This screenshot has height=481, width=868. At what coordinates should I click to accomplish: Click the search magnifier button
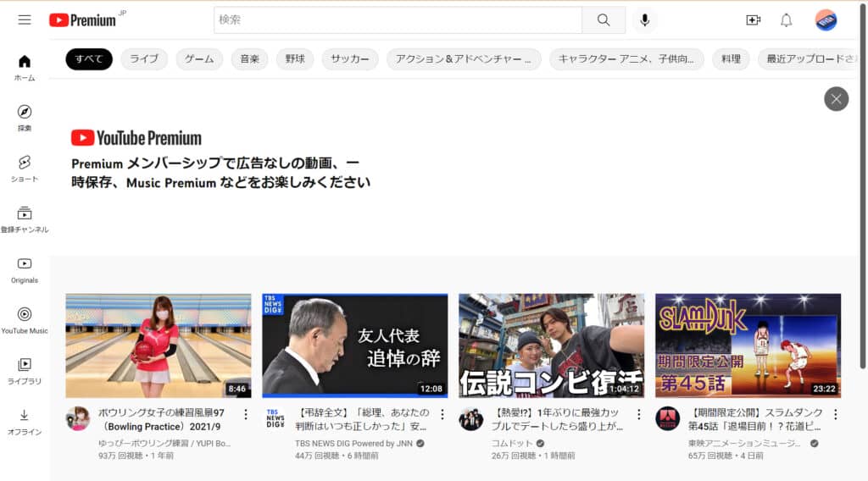604,20
